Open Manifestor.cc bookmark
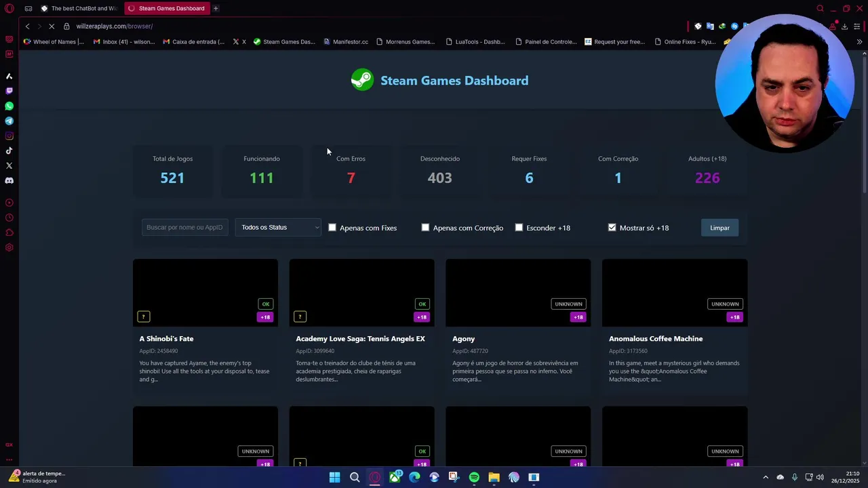 coord(346,41)
